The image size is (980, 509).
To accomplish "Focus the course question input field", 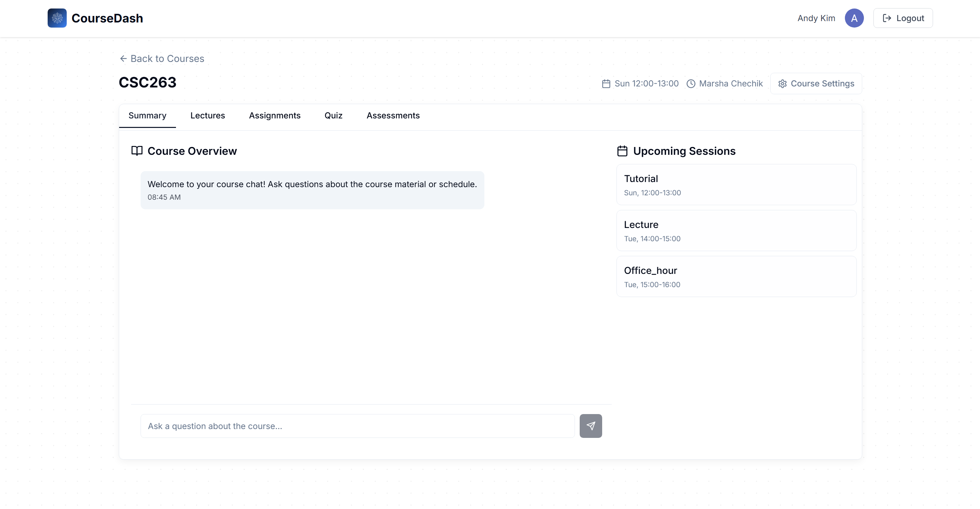I will coord(357,426).
